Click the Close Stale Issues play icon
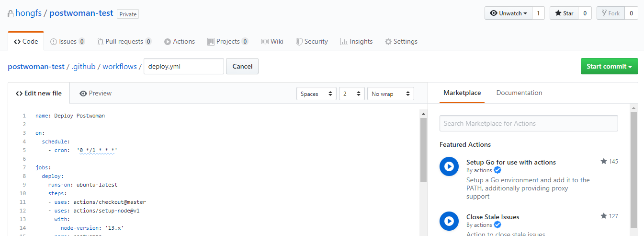Viewport: 644px width, 236px height. 449,221
